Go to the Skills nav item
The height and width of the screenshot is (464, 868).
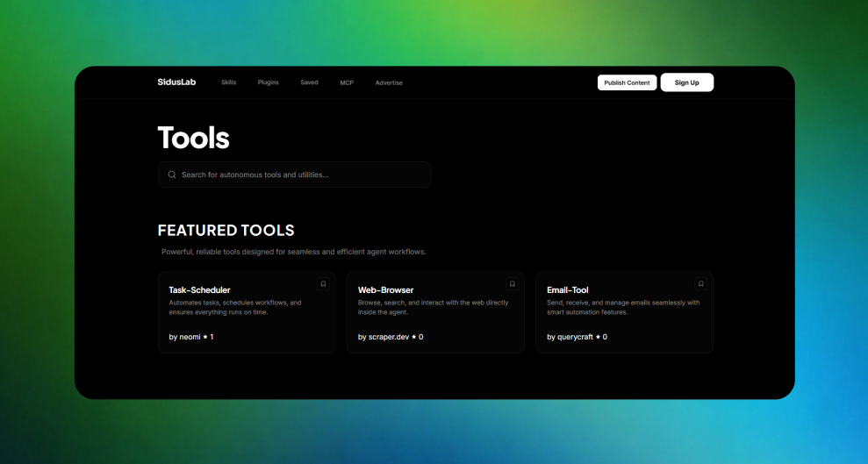coord(228,82)
